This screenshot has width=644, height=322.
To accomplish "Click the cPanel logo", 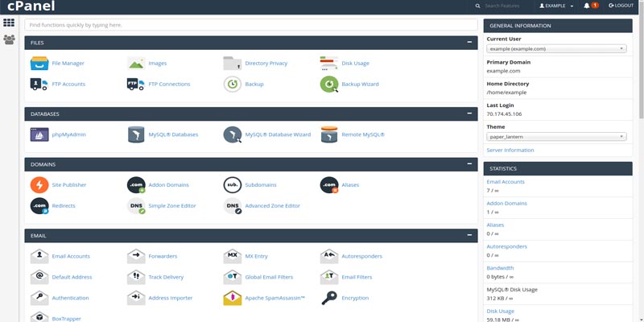I will point(31,6).
